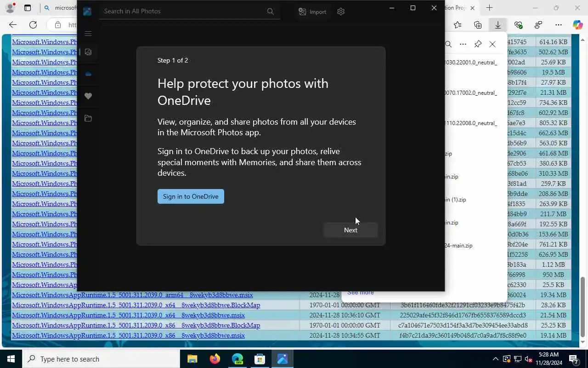Open Edge feedback/profile chat icon

(538, 25)
